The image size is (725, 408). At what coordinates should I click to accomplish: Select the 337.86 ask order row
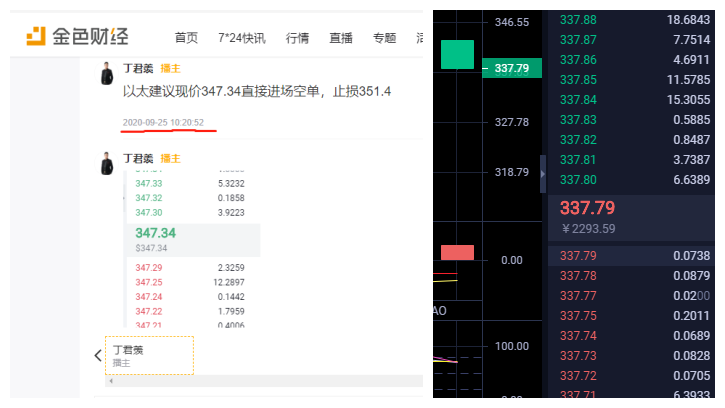pyautogui.click(x=632, y=60)
